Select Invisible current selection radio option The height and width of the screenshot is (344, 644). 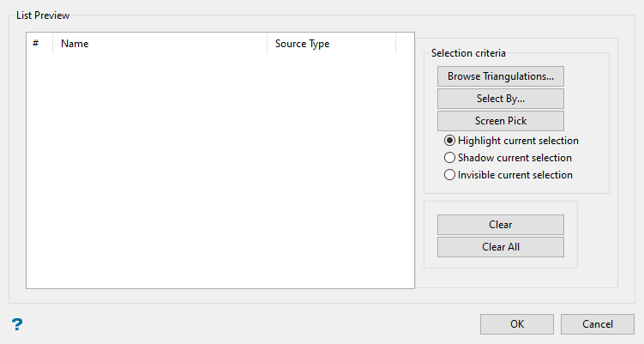(x=449, y=175)
